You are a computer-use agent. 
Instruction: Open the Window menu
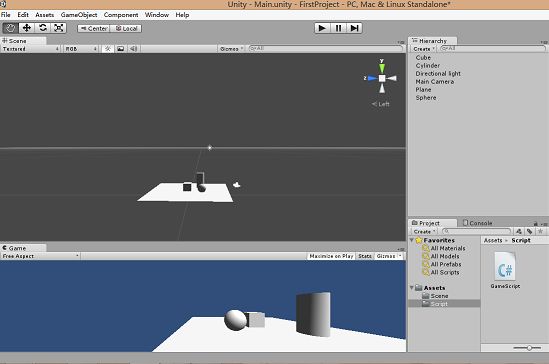click(157, 15)
